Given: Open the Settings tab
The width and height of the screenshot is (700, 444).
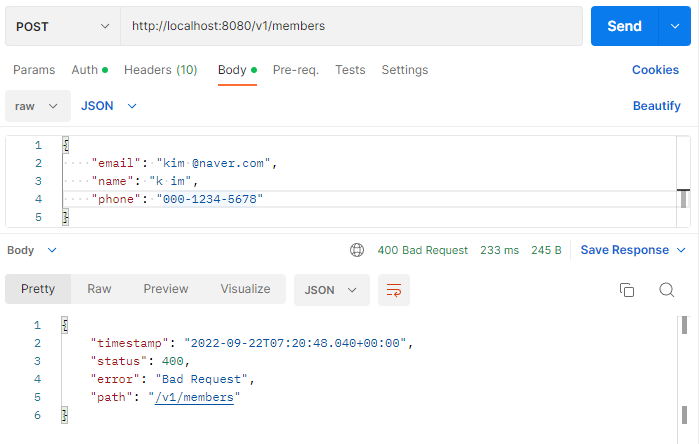Looking at the screenshot, I should (404, 70).
